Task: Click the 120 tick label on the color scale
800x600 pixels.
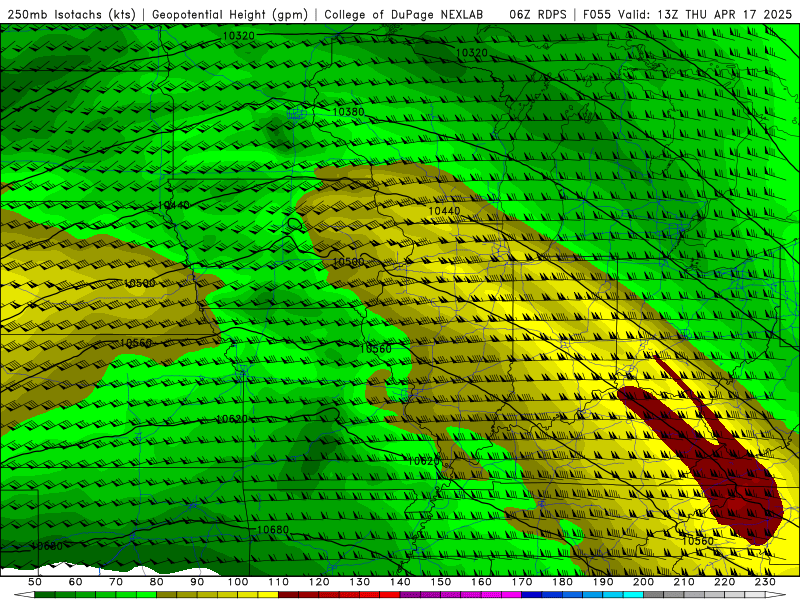Action: click(319, 582)
